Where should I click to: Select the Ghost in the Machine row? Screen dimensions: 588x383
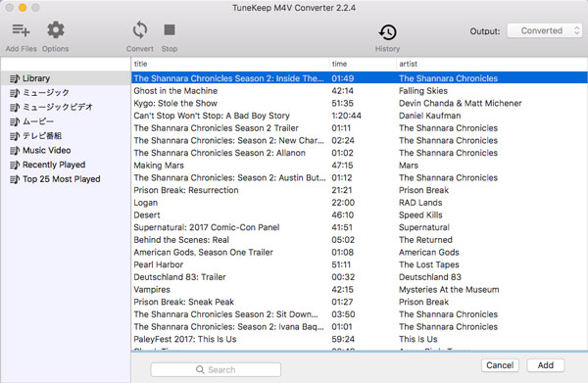[360, 91]
